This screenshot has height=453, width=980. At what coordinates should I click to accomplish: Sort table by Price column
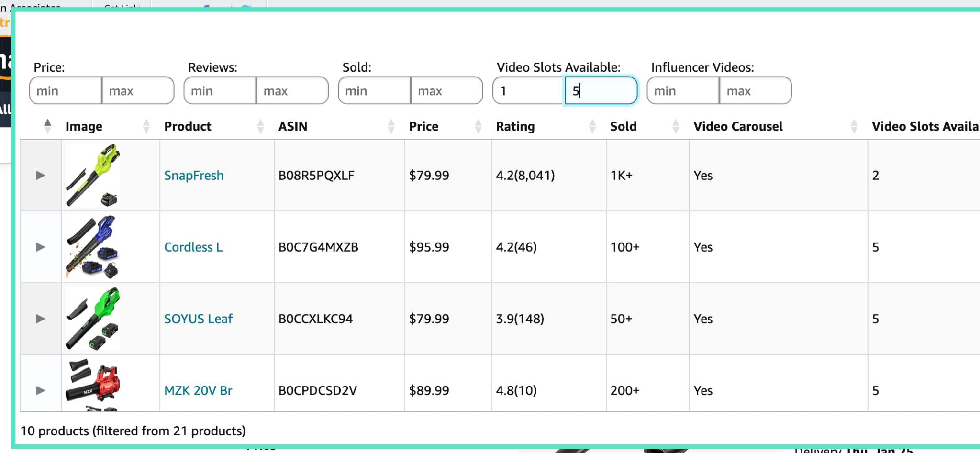point(423,126)
